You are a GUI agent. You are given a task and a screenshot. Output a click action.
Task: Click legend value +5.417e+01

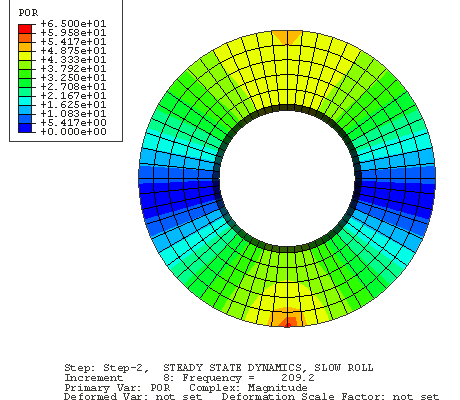pyautogui.click(x=73, y=42)
